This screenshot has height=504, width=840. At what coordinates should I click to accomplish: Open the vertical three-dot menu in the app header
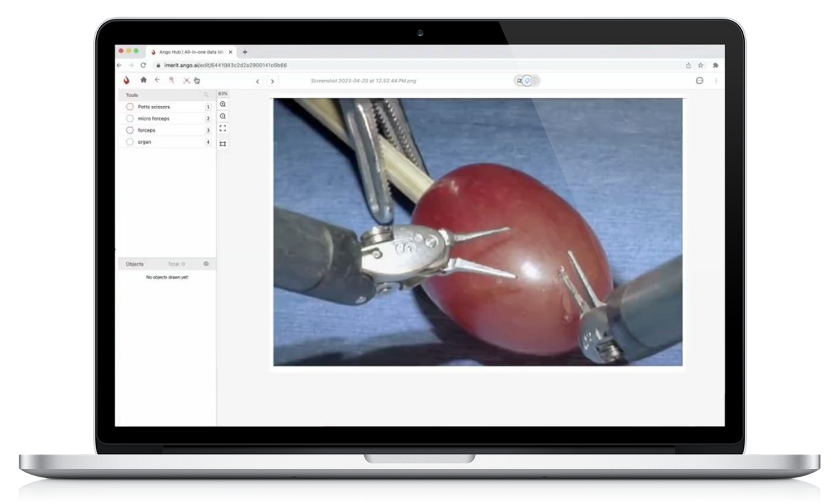click(716, 81)
